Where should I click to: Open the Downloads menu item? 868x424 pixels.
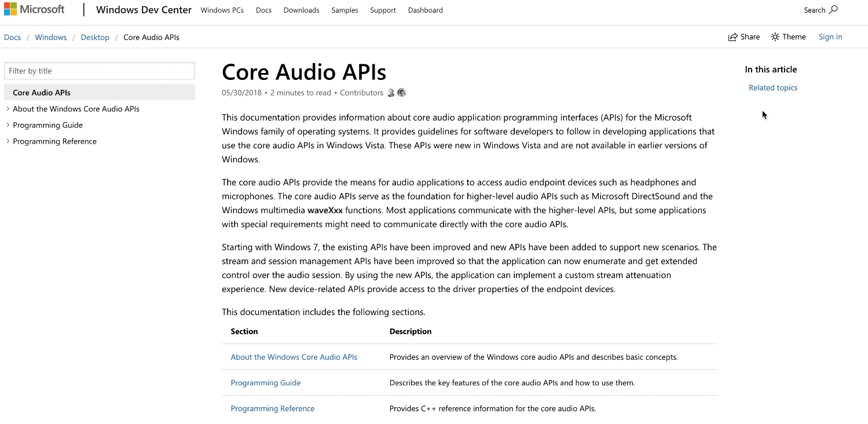[301, 10]
